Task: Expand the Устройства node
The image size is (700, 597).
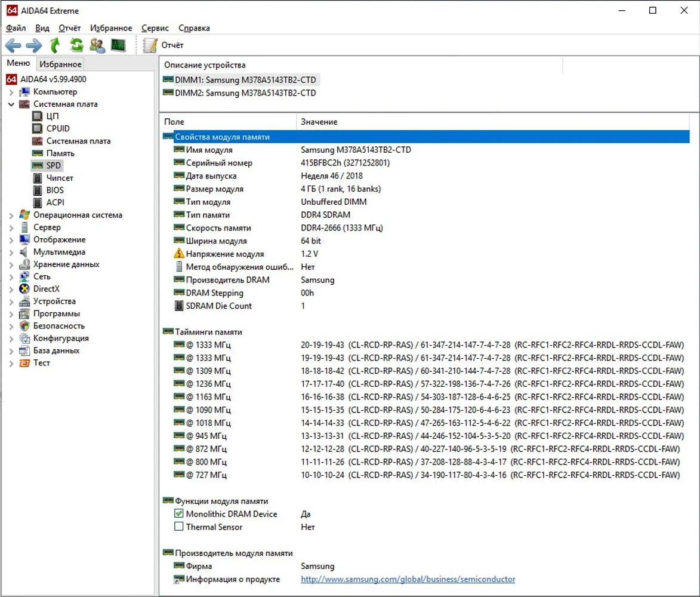Action: 11,302
